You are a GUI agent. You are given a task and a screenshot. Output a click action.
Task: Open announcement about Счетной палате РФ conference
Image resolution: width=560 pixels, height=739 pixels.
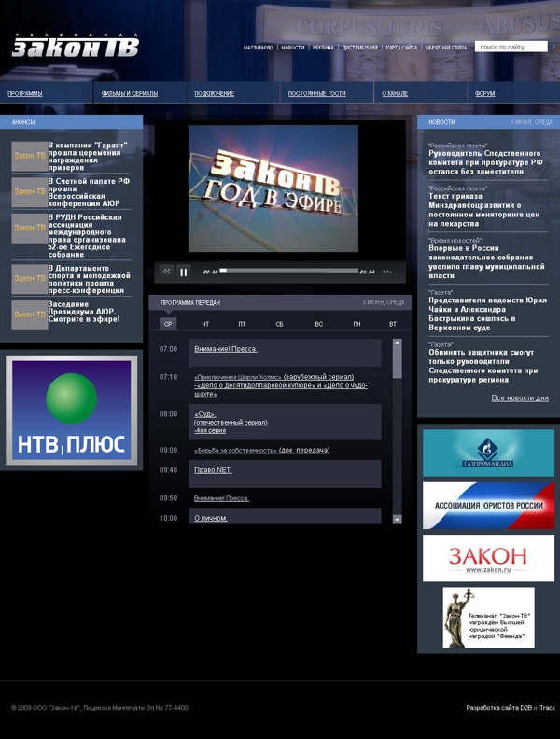click(x=89, y=192)
